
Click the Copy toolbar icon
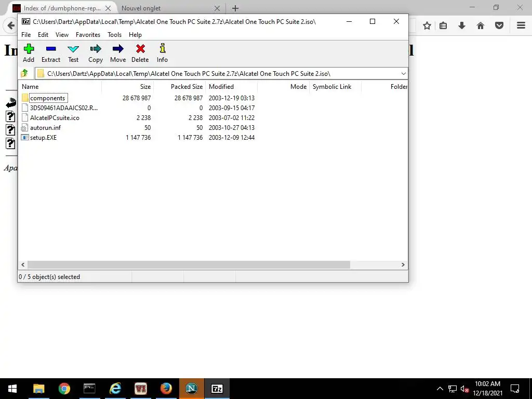[96, 49]
